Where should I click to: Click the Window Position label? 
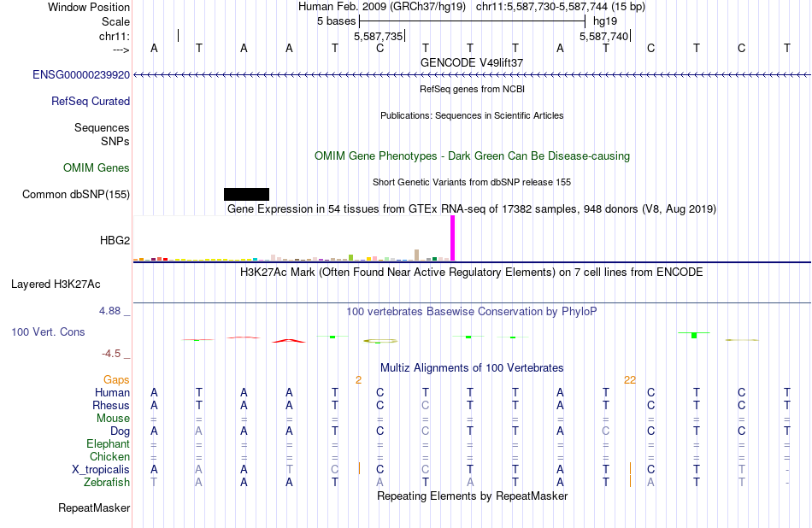pos(89,7)
